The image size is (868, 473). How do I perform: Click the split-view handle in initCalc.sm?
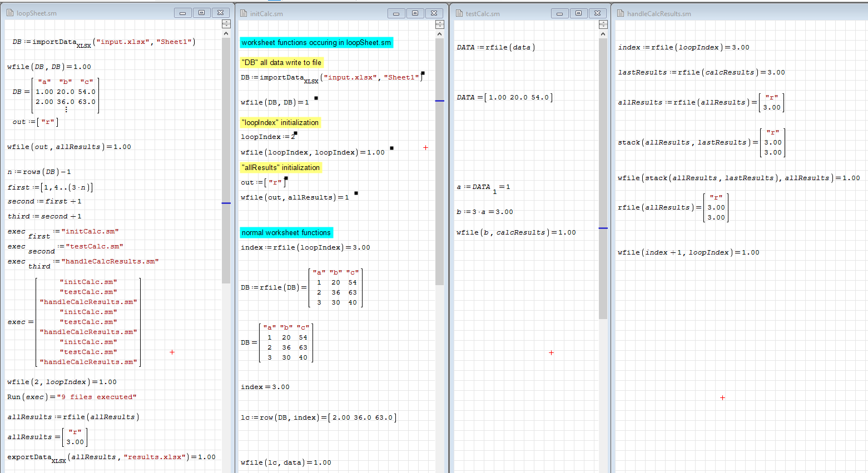(x=439, y=24)
